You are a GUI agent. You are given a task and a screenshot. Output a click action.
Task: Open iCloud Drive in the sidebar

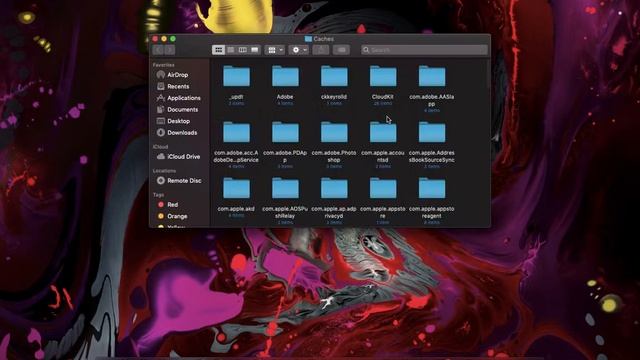coord(178,156)
